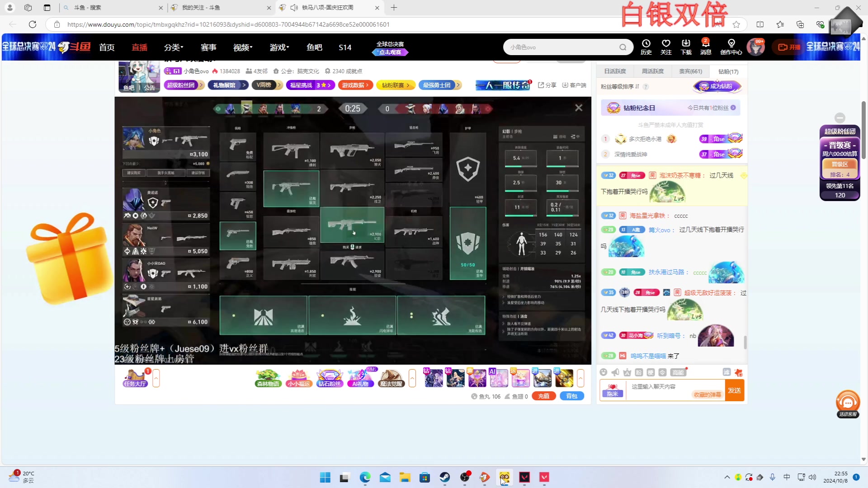868x488 pixels.
Task: Toggle the 高能 high-energy danmaku button
Action: pos(678,372)
